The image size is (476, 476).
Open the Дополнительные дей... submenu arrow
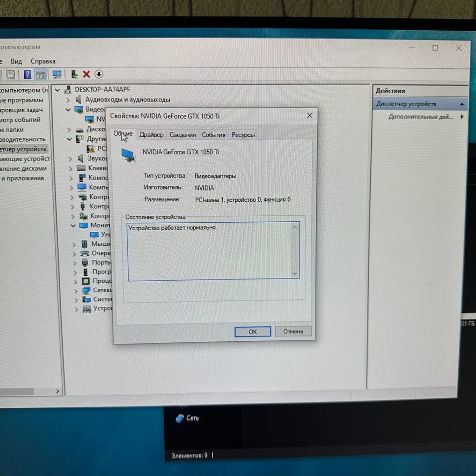pyautogui.click(x=462, y=117)
